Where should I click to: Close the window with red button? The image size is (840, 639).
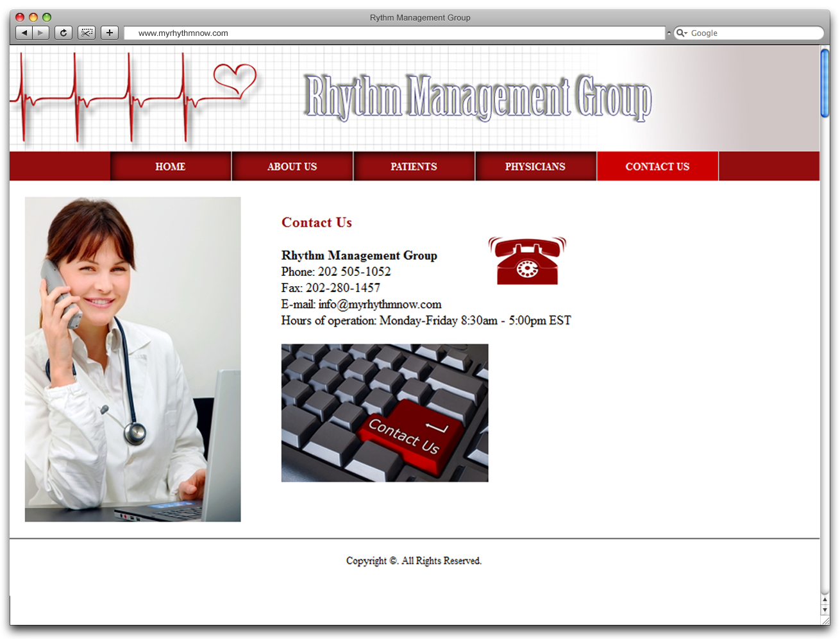coord(20,17)
